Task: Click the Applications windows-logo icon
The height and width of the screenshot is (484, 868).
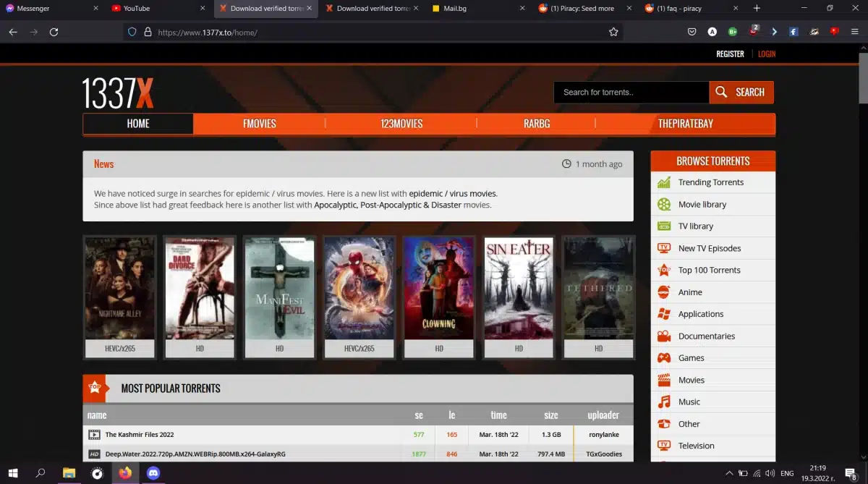Action: (663, 314)
